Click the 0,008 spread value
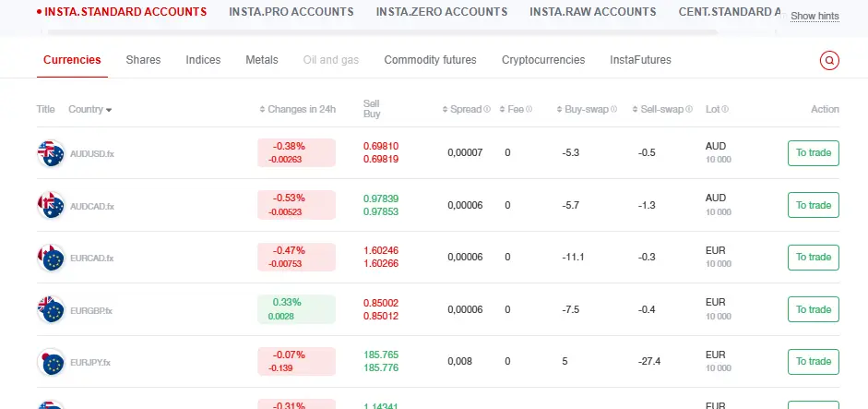The image size is (868, 409). (x=460, y=361)
